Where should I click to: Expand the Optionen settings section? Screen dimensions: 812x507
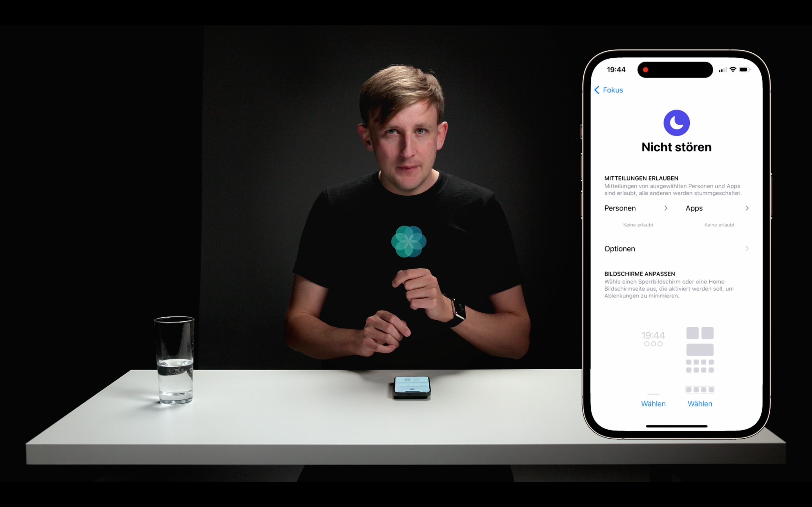[x=675, y=248]
